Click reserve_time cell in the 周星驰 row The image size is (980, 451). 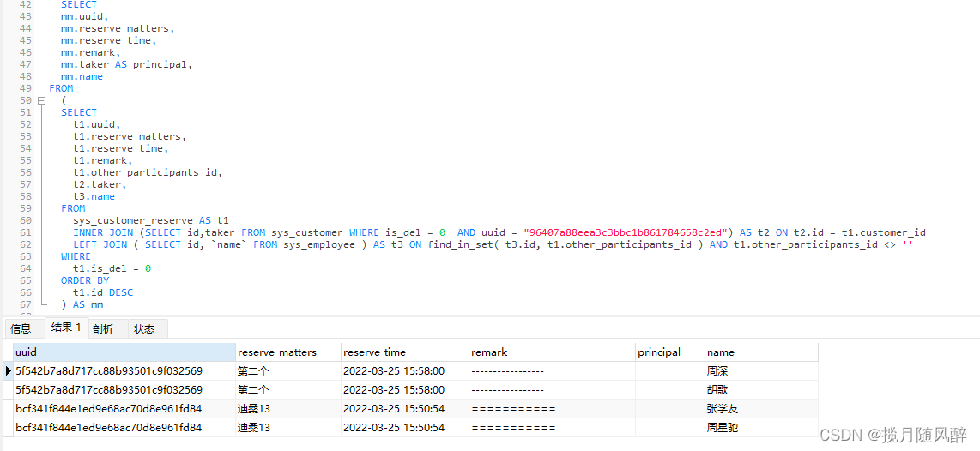point(404,428)
